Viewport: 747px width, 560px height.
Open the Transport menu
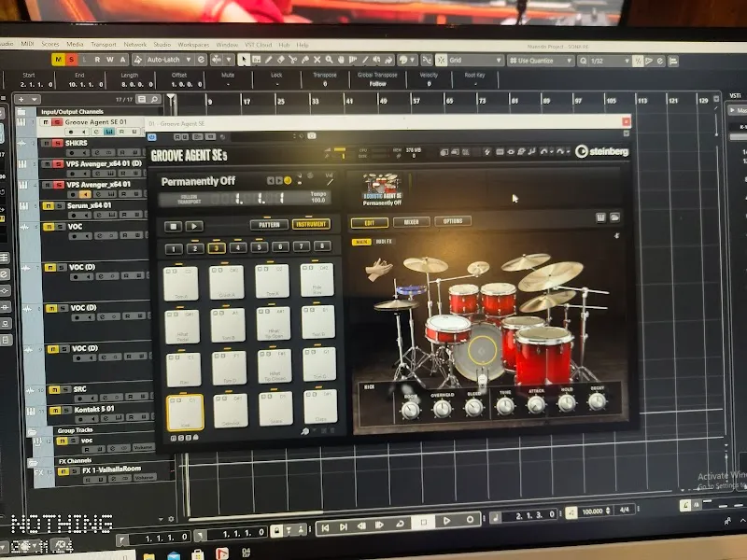(104, 44)
